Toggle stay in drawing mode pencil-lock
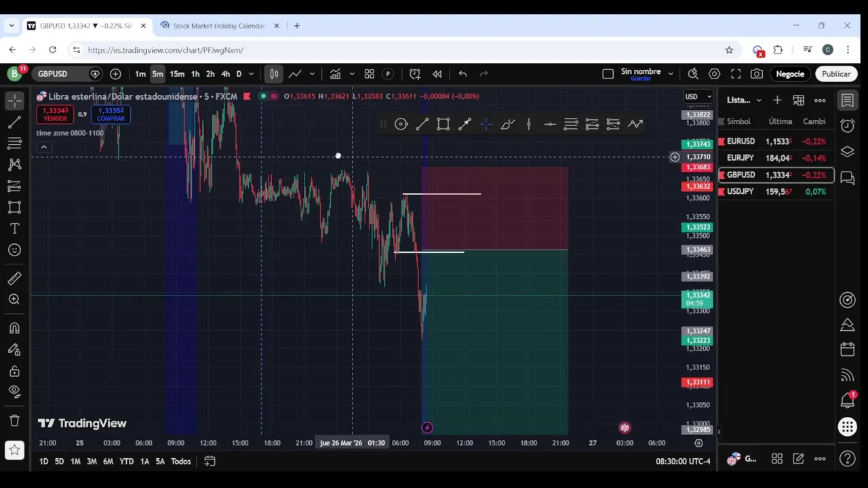This screenshot has width=868, height=488. click(14, 350)
